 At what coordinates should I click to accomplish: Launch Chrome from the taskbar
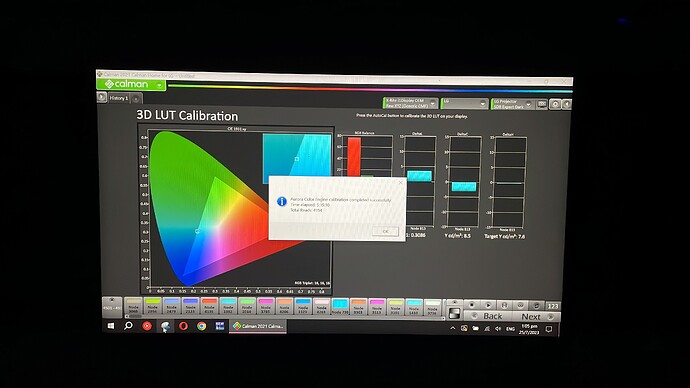(x=202, y=326)
